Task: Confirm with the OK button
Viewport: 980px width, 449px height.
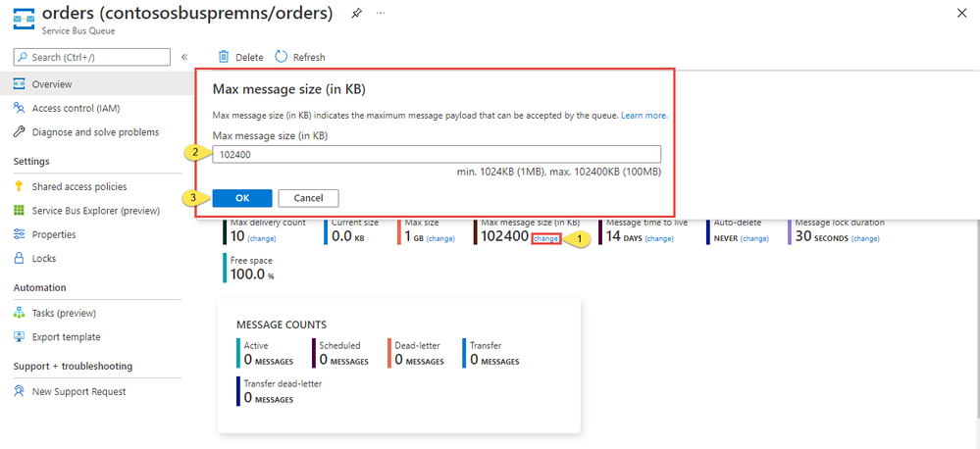Action: (x=242, y=198)
